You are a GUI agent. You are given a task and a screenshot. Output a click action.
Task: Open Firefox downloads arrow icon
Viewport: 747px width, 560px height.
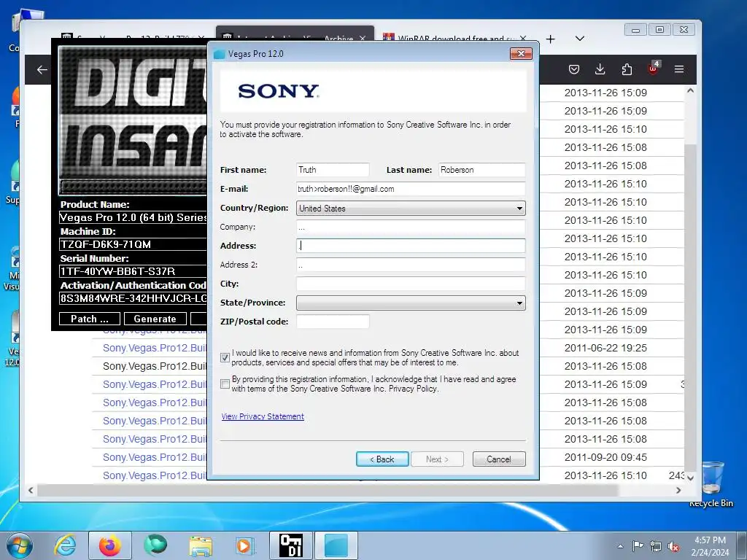coord(600,69)
